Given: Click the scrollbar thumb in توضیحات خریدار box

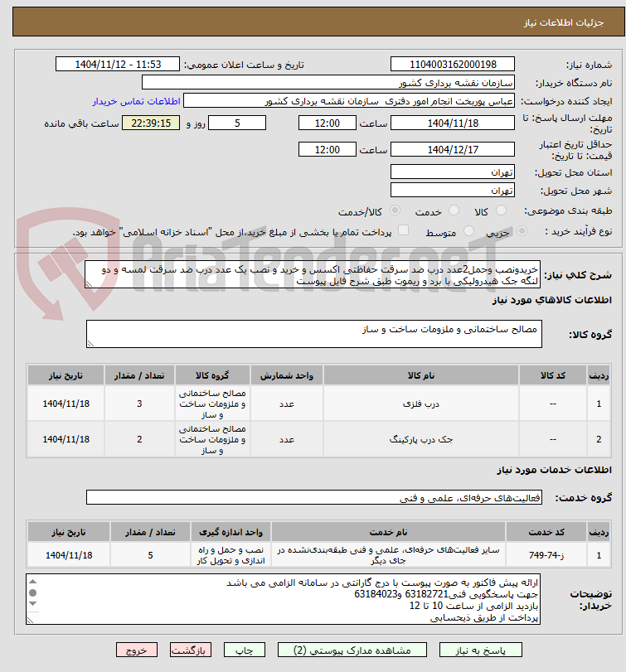Looking at the screenshot, I should click(x=32, y=592).
